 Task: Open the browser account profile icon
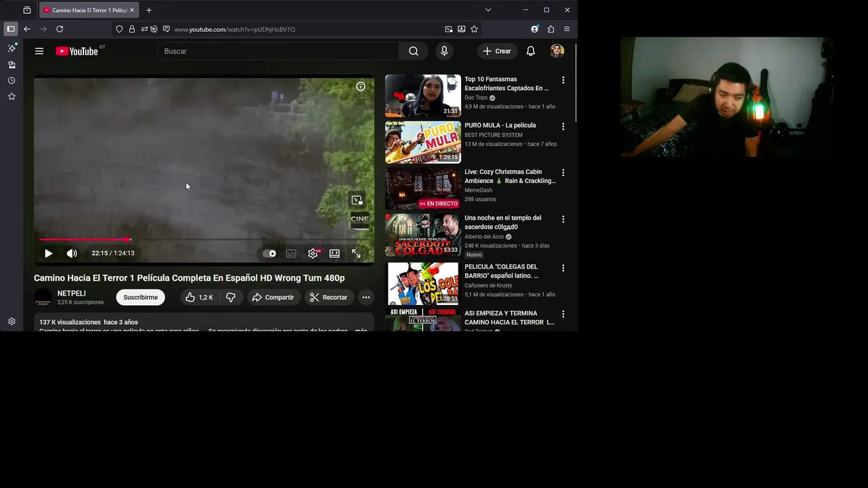534,29
